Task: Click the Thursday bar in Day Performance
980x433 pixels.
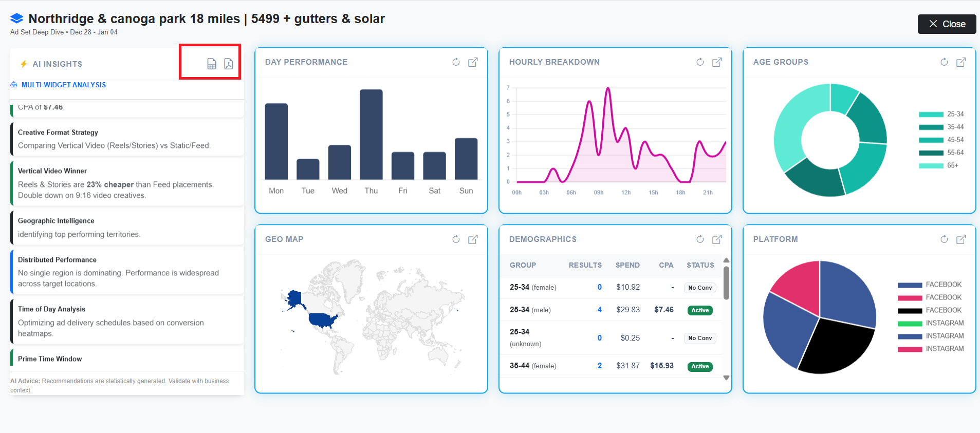Action: click(371, 134)
